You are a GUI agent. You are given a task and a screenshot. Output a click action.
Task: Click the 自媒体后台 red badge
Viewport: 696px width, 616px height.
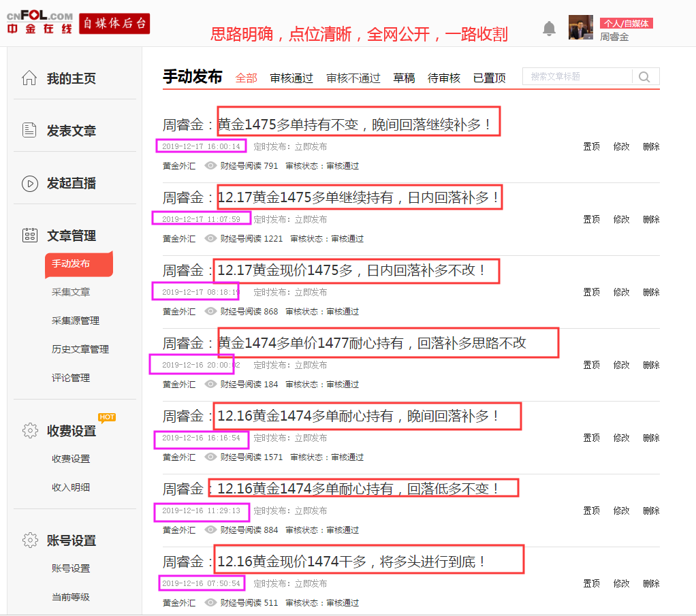[x=114, y=24]
